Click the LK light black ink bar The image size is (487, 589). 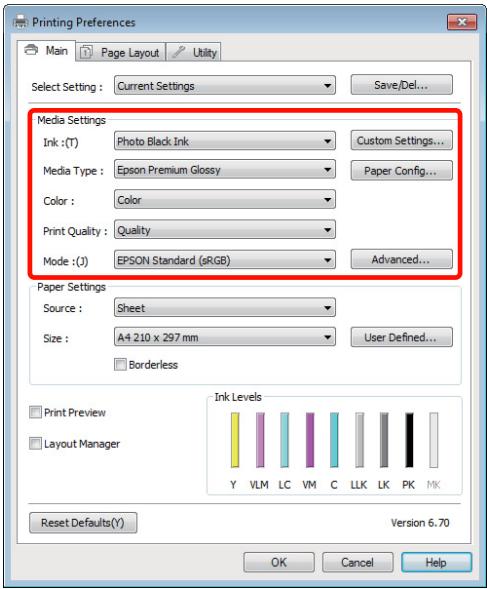click(x=384, y=440)
